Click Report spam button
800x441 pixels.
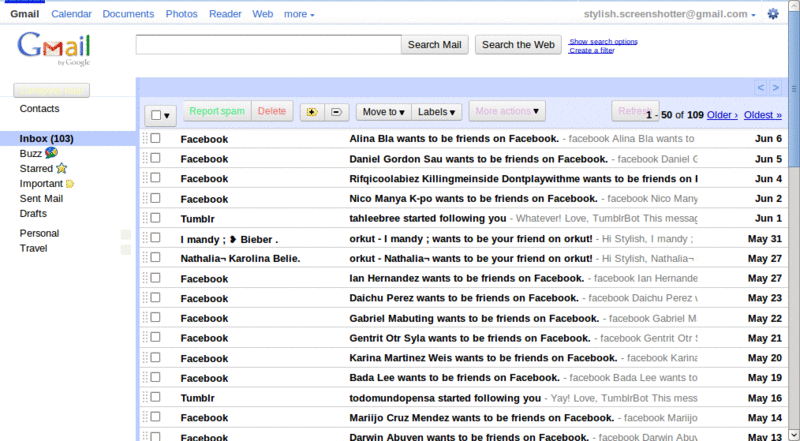pyautogui.click(x=217, y=111)
